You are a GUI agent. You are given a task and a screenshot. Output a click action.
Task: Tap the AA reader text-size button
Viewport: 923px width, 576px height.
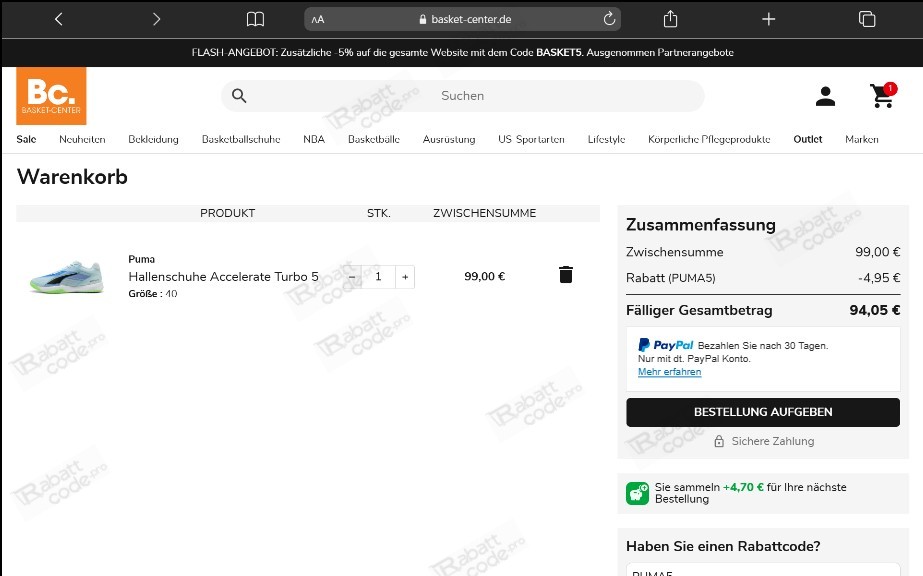[318, 19]
